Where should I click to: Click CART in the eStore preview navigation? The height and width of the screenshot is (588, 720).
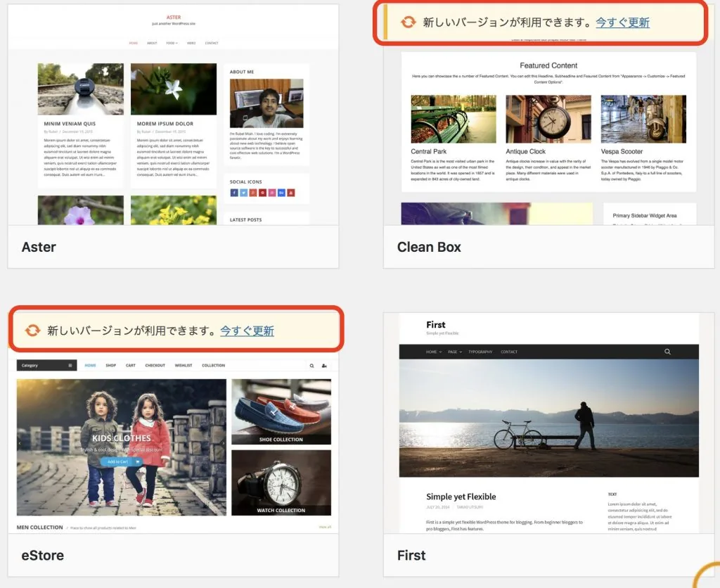click(x=131, y=365)
